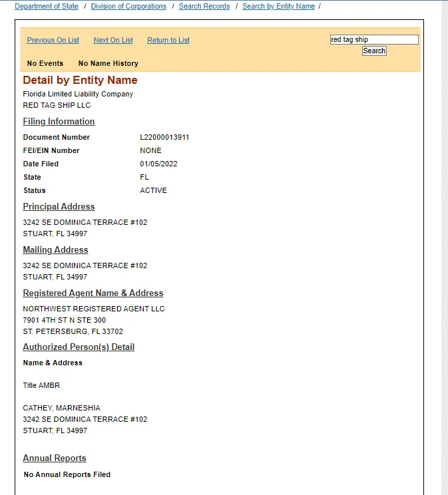Screen dimensions: 448x495
Task: Open Search by Entity Name breadcrumb
Action: (x=279, y=6)
